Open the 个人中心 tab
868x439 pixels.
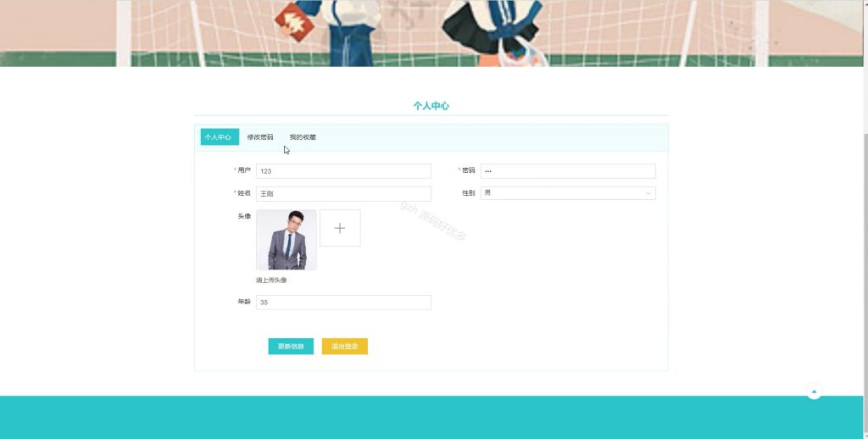[x=220, y=136]
